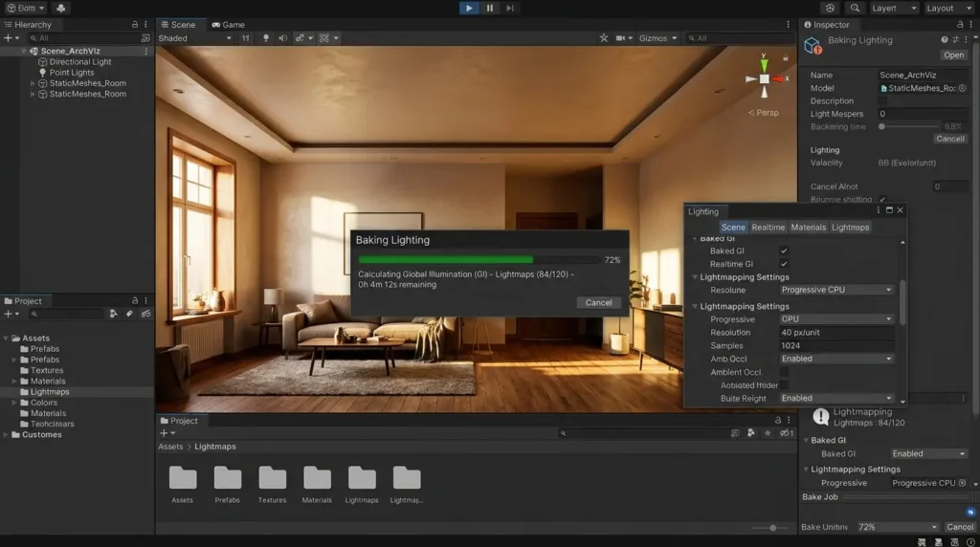
Task: Open scene effects dropdown
Action: 303,38
